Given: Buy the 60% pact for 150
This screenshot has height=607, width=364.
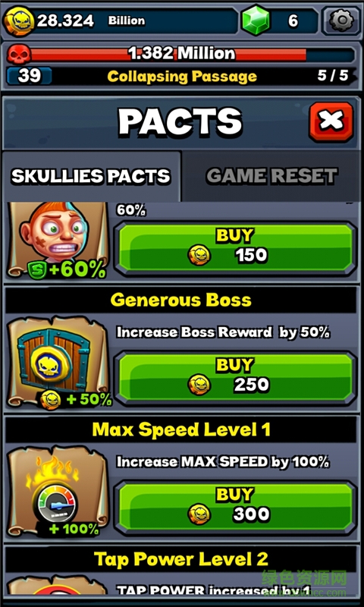Looking at the screenshot, I should coord(235,248).
